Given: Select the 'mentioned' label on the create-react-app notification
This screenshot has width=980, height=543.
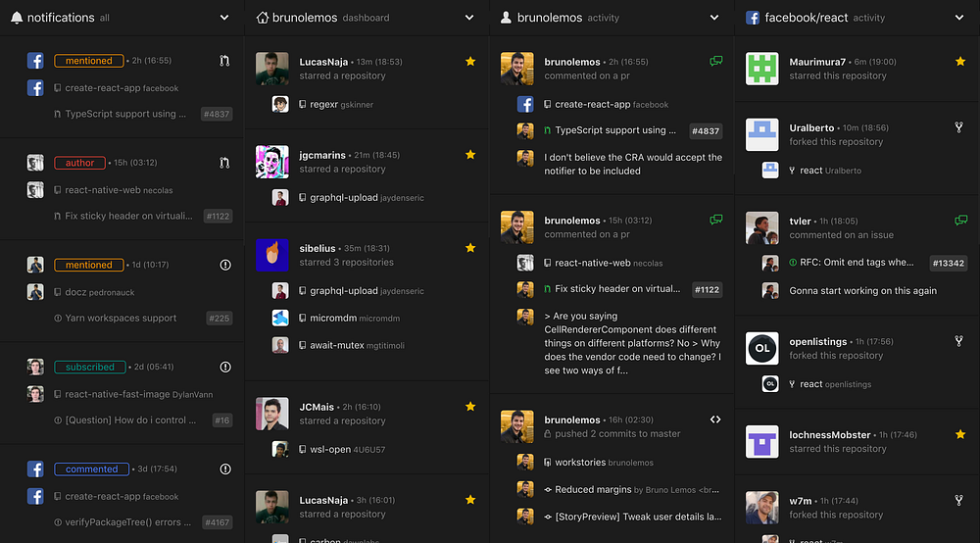Looking at the screenshot, I should 89,61.
